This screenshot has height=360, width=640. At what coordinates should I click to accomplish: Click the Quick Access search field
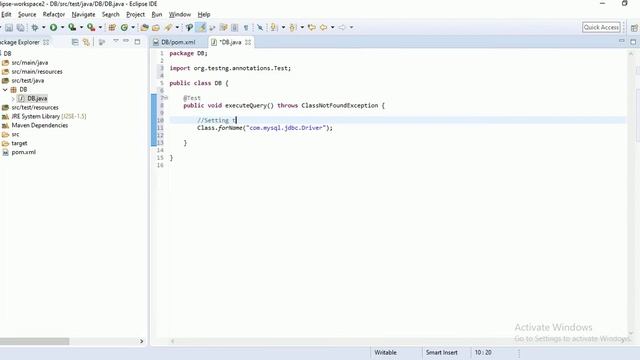(601, 27)
